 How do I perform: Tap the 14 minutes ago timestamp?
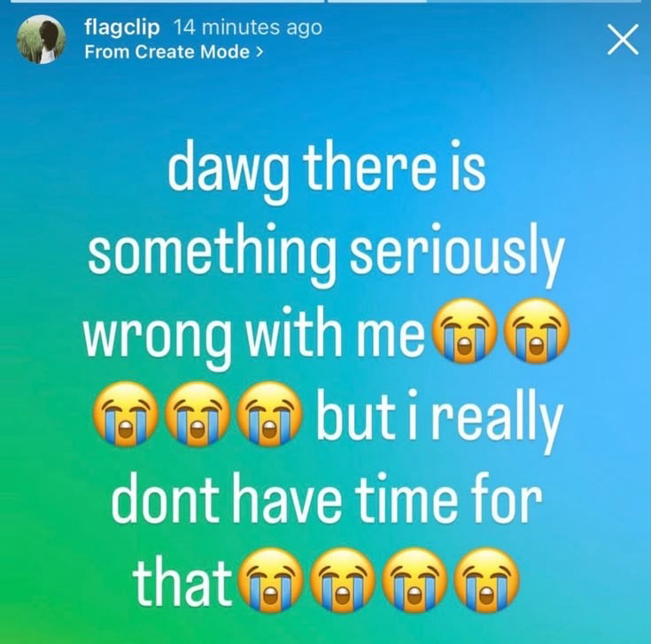coord(247,27)
